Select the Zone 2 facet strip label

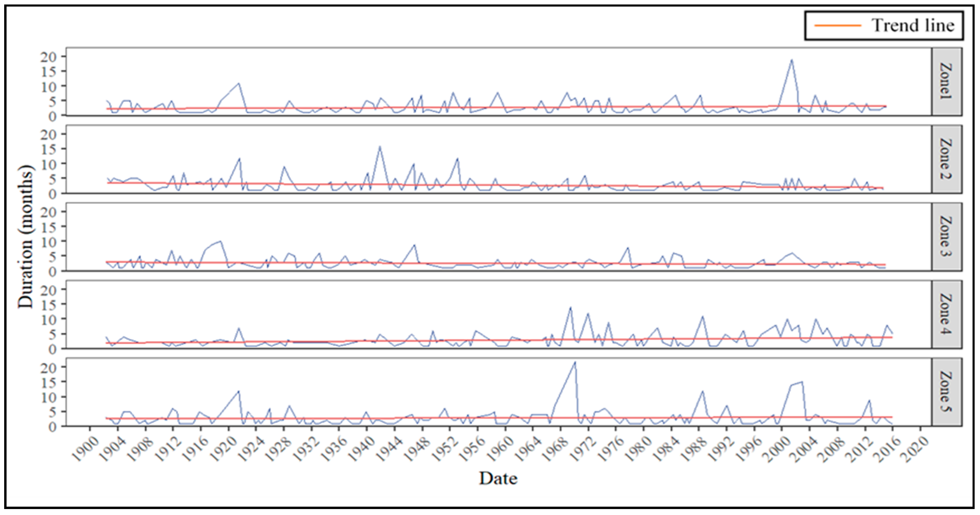point(946,159)
